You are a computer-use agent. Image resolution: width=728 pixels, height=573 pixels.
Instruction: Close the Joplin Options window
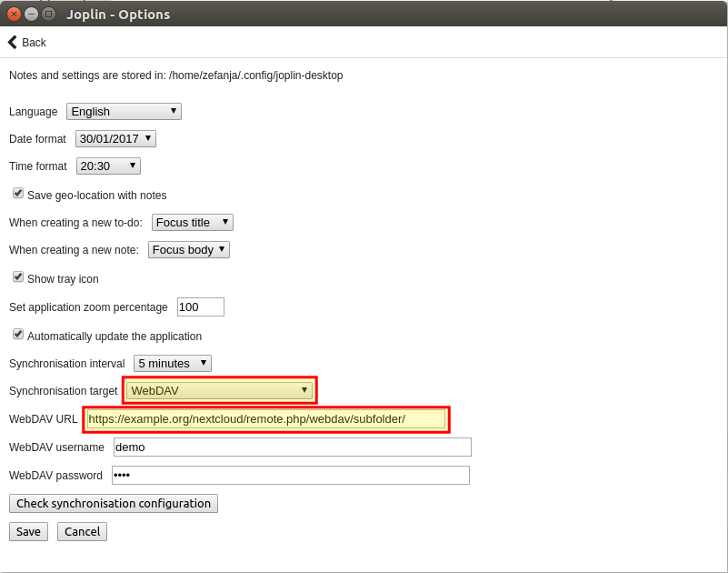click(x=14, y=15)
